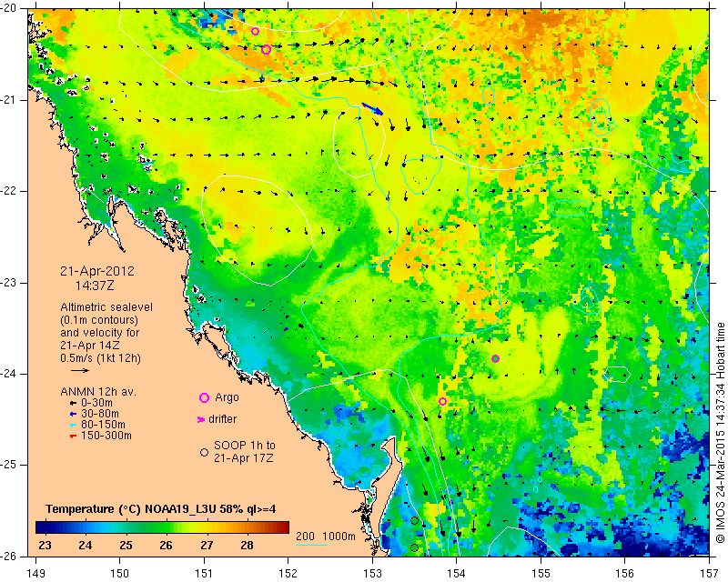Click the colorbar tick label 28
The height and width of the screenshot is (582, 728).
click(x=247, y=546)
